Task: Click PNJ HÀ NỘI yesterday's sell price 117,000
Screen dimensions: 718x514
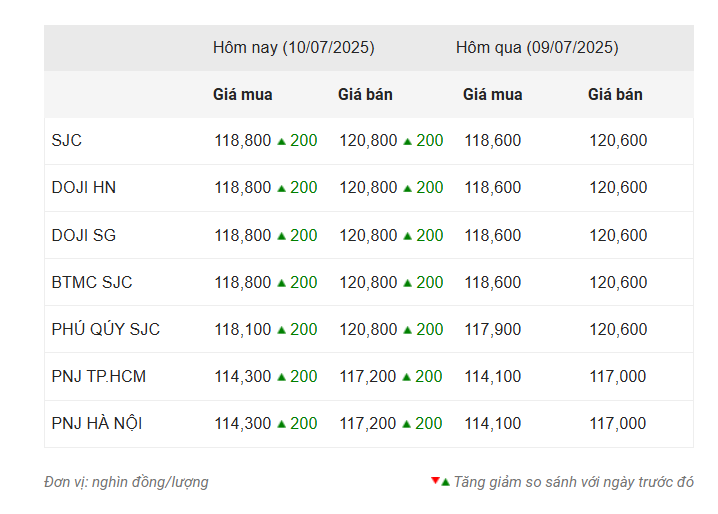Action: [x=618, y=423]
